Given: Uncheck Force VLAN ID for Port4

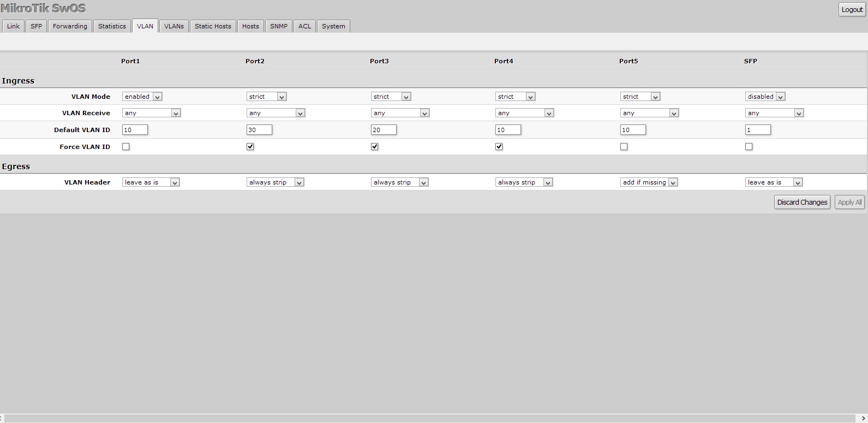Looking at the screenshot, I should [x=499, y=147].
